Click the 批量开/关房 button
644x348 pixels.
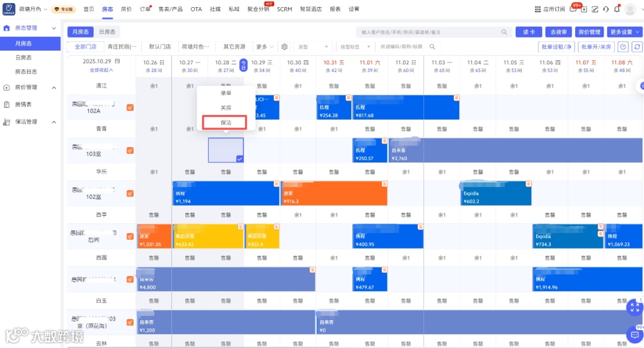tap(596, 47)
